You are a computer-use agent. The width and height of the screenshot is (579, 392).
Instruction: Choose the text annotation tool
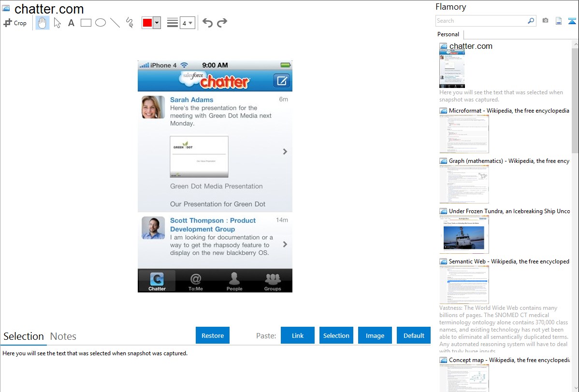coord(71,23)
